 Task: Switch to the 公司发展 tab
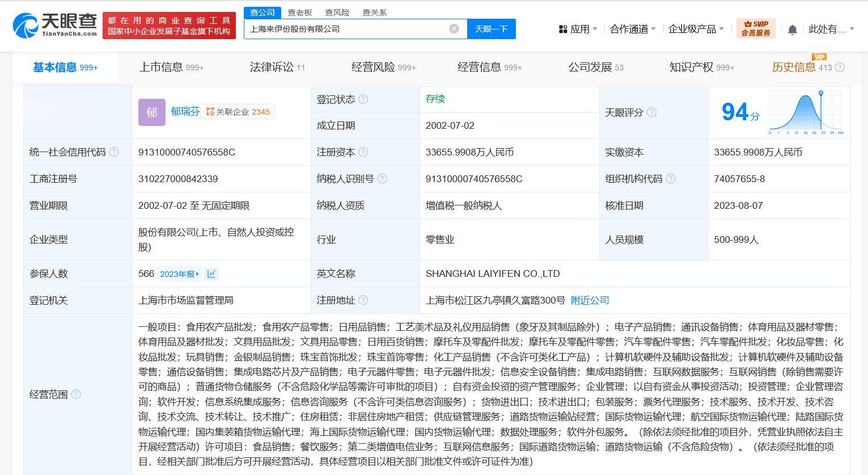(596, 68)
